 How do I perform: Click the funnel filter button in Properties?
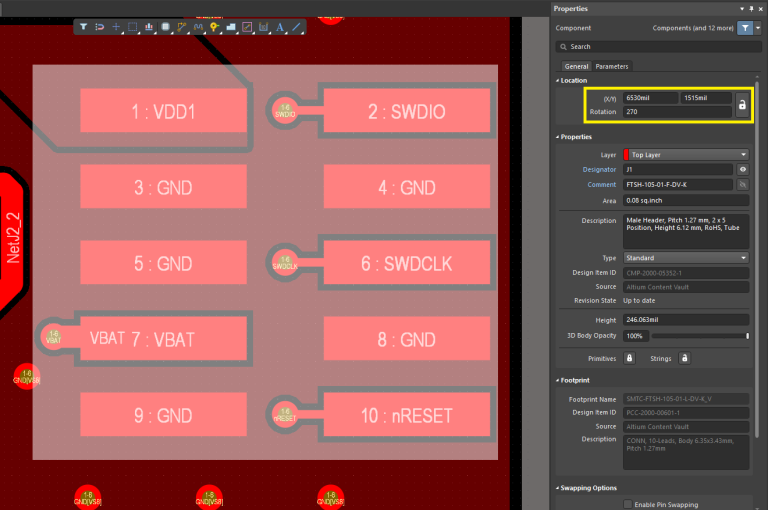[x=745, y=28]
